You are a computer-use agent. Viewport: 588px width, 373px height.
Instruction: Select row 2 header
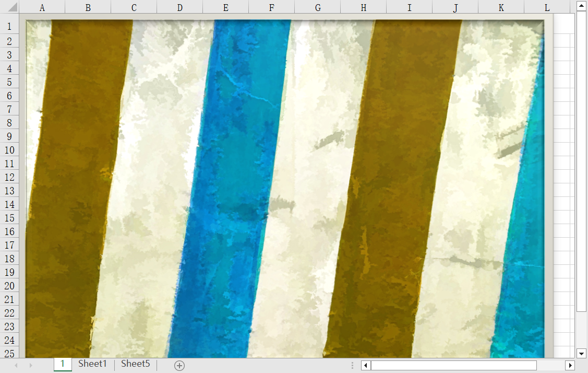pyautogui.click(x=9, y=41)
